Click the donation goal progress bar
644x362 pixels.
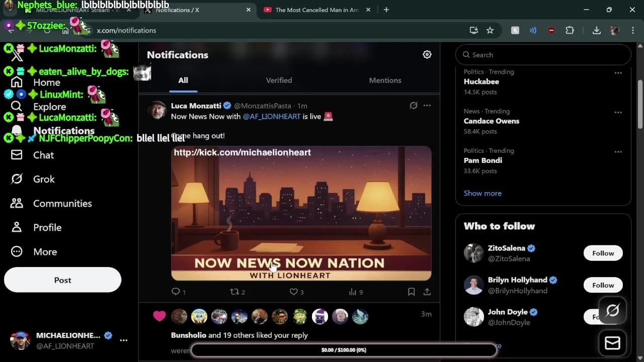[344, 350]
